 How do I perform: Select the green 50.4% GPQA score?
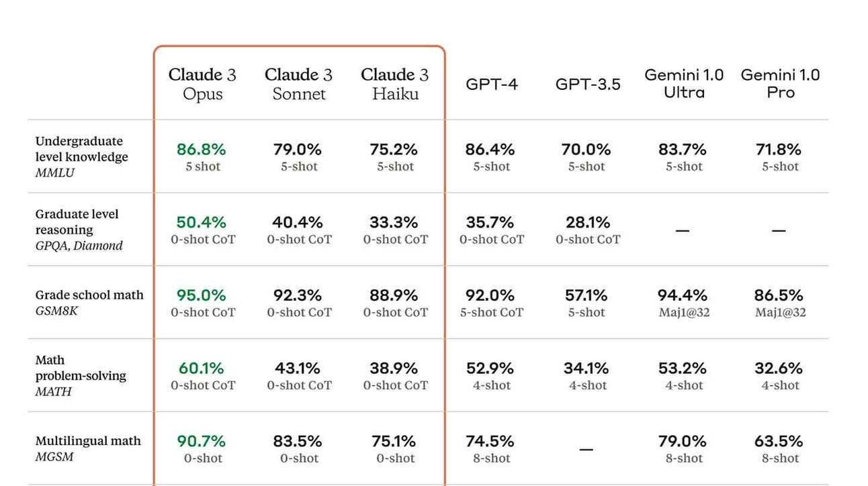point(202,222)
